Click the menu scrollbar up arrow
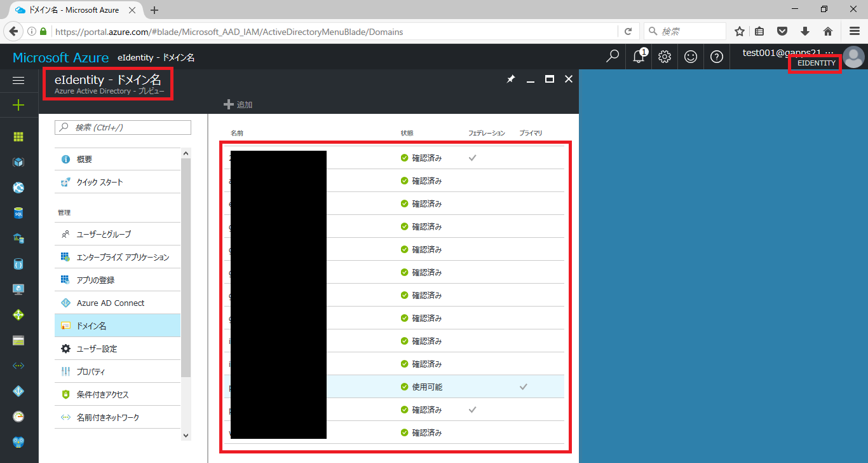The height and width of the screenshot is (463, 868). click(x=186, y=153)
